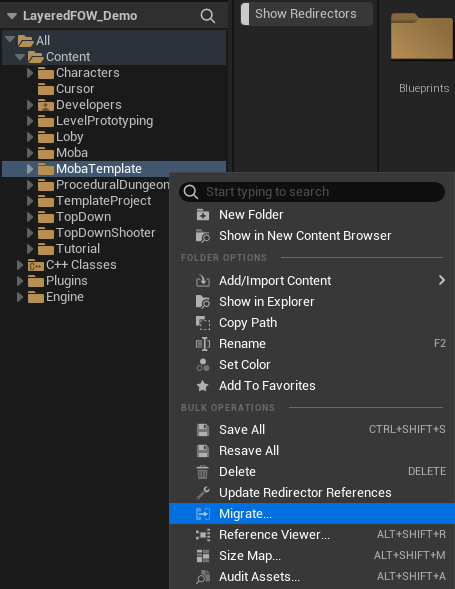Click the Delete trash icon
The image size is (455, 589).
pos(203,472)
